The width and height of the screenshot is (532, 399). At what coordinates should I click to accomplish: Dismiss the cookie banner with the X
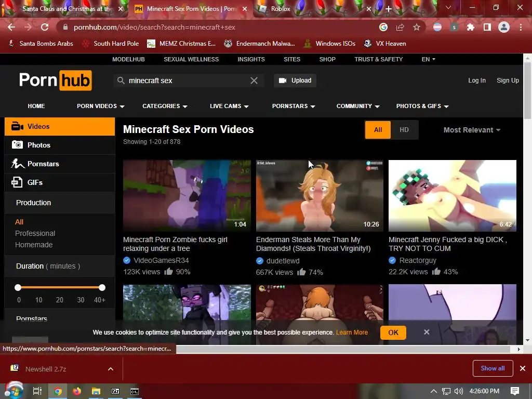coord(427,332)
